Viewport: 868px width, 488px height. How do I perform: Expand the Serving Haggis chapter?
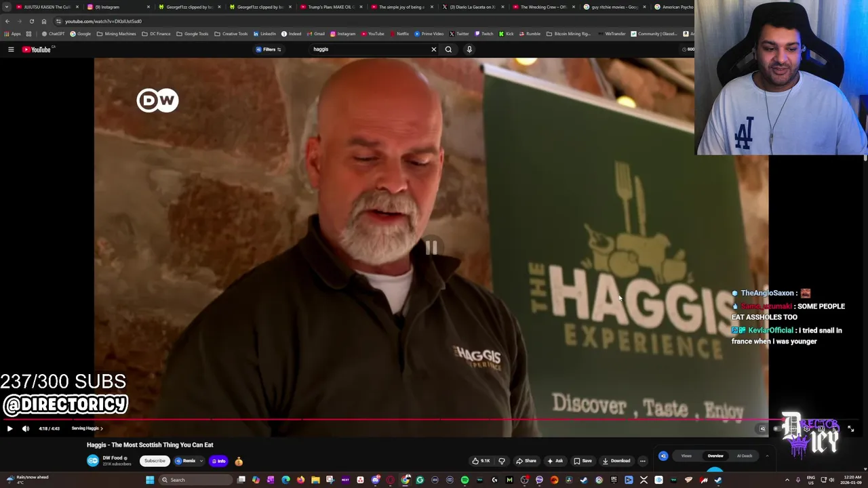(87, 428)
